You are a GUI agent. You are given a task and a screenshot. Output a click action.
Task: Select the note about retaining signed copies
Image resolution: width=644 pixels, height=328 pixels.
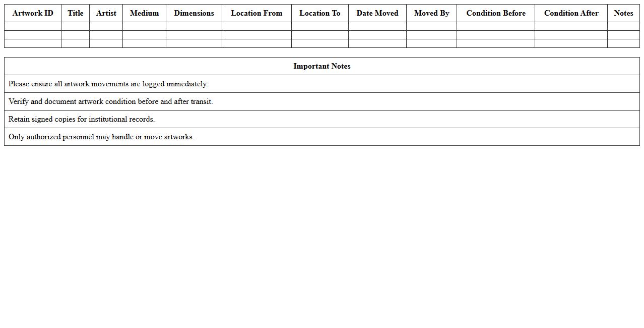pos(82,119)
